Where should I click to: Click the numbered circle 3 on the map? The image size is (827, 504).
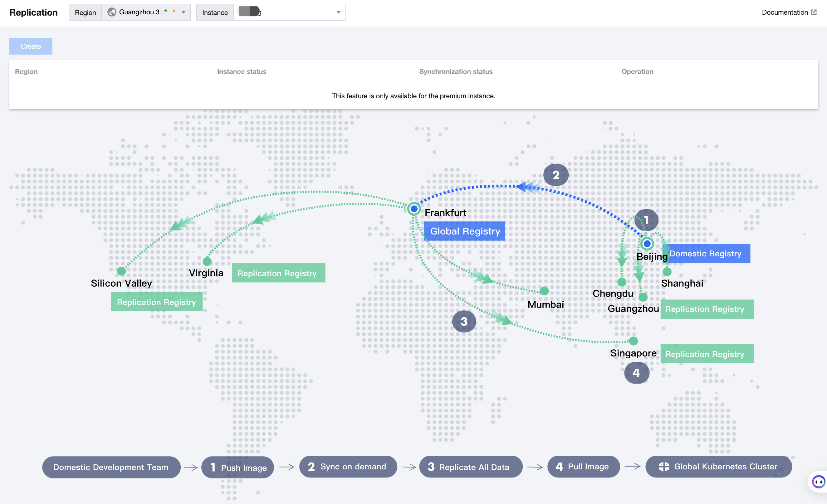click(464, 321)
